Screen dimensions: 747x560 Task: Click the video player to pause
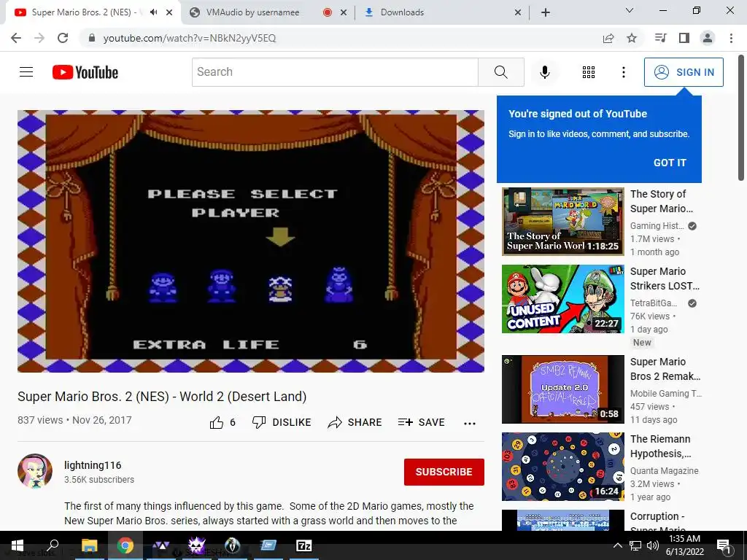point(251,241)
